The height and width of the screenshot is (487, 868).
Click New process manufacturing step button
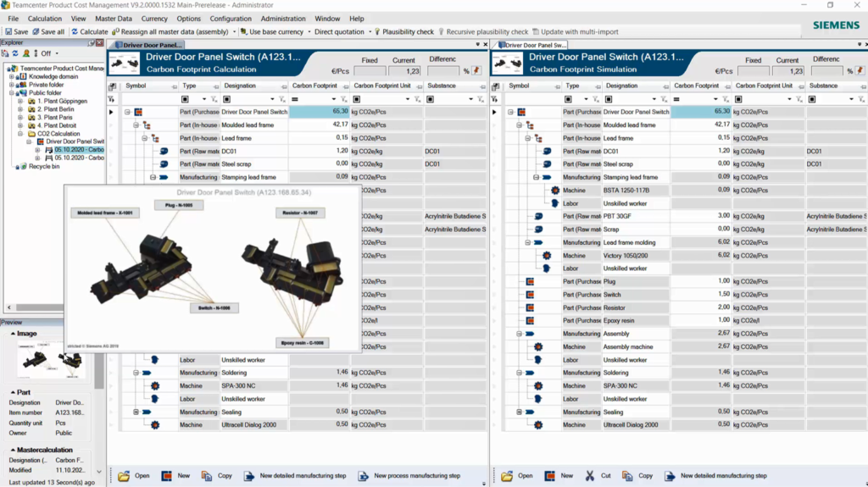tap(409, 475)
